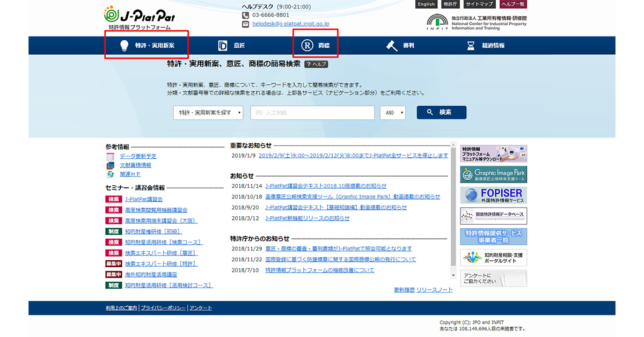Open 海外知的財産活用講座 link
The width and height of the screenshot is (644, 337).
click(x=151, y=274)
